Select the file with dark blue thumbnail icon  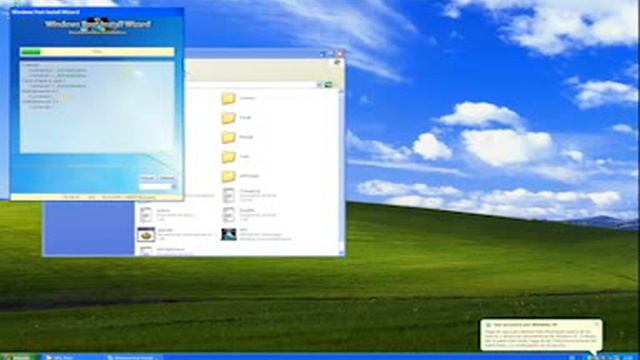click(229, 234)
